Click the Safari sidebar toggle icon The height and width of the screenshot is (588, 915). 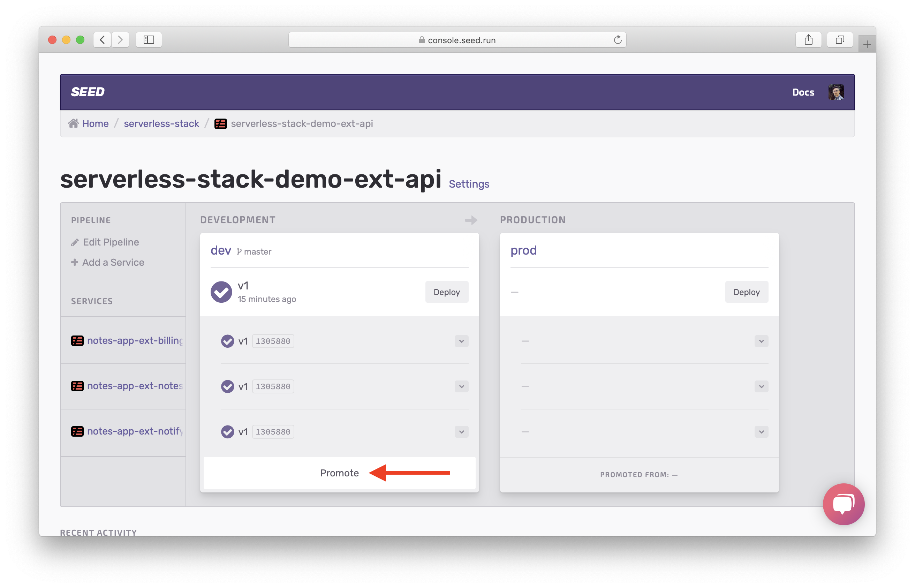[149, 40]
